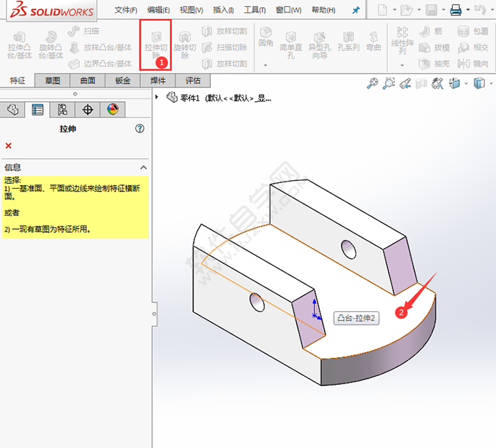Expand the 零件1 flyout feature tree
Viewport: 496px width, 448px height.
point(157,97)
